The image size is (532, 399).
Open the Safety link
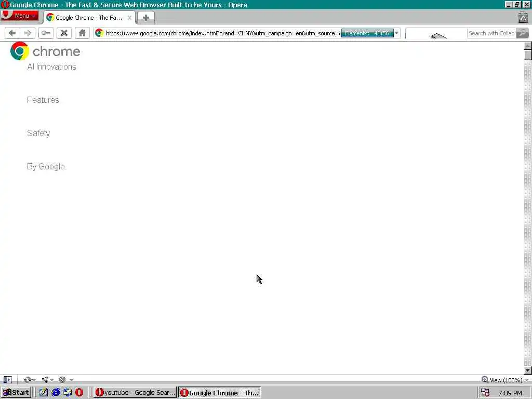click(38, 134)
